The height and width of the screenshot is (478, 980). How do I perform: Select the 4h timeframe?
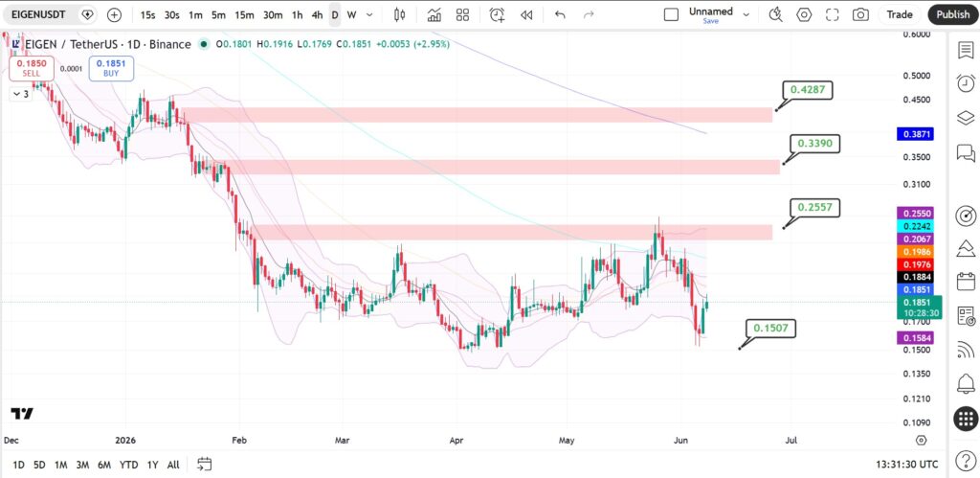pyautogui.click(x=317, y=14)
